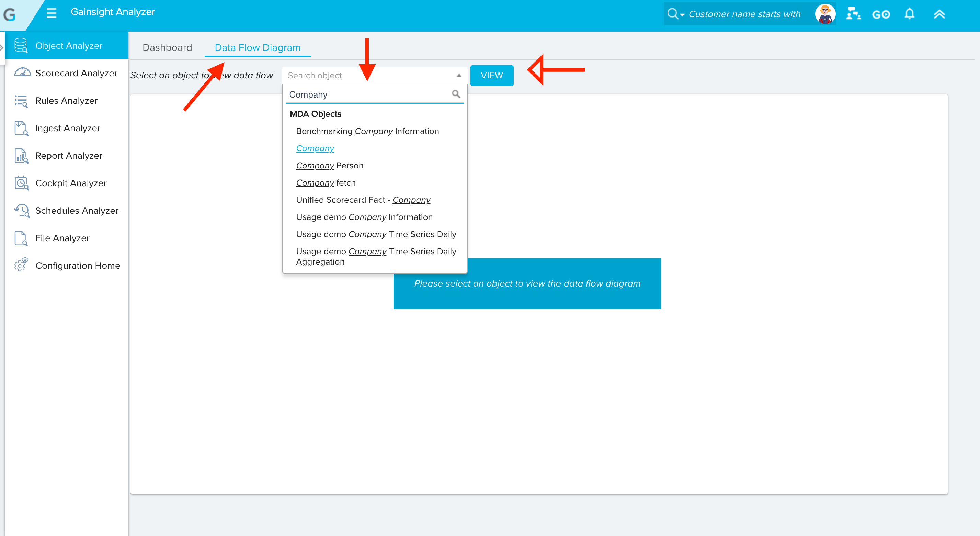Image resolution: width=980 pixels, height=536 pixels.
Task: Switch to the Dashboard tab
Action: tap(167, 47)
